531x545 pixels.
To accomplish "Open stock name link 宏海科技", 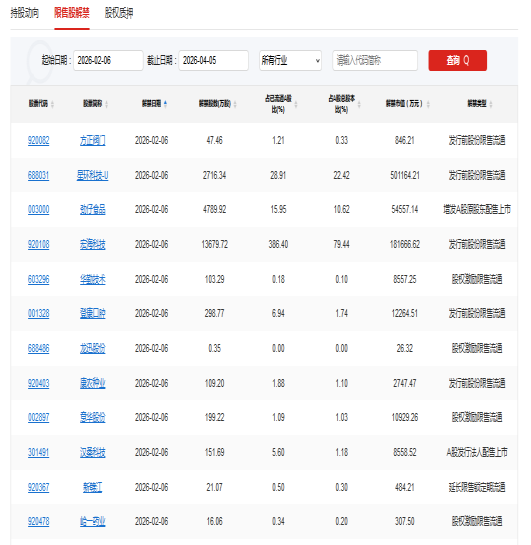I will (x=92, y=244).
